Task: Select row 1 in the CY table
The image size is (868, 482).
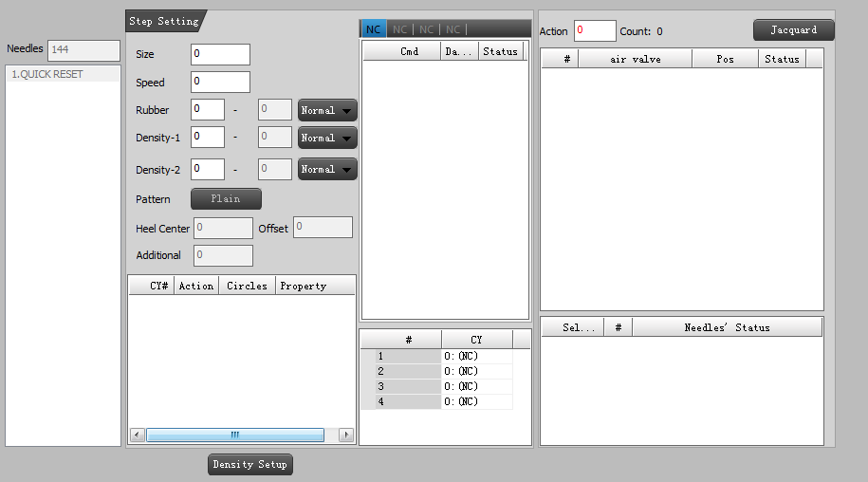Action: 408,356
